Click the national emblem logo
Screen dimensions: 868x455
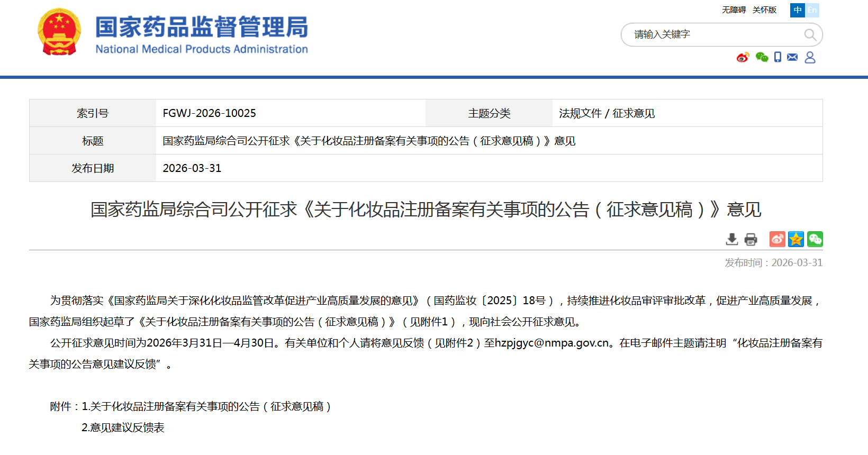[x=59, y=32]
